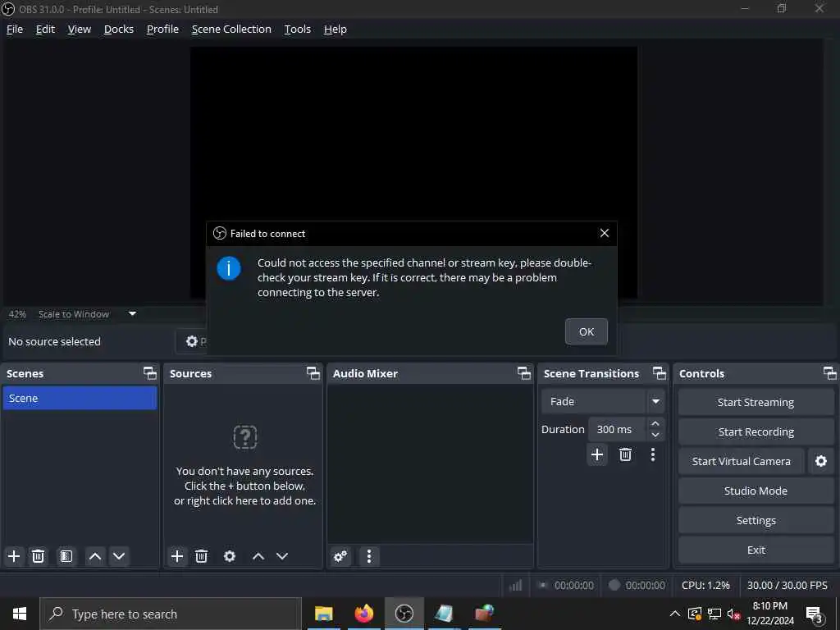Decrease transition duration stepper

point(655,435)
